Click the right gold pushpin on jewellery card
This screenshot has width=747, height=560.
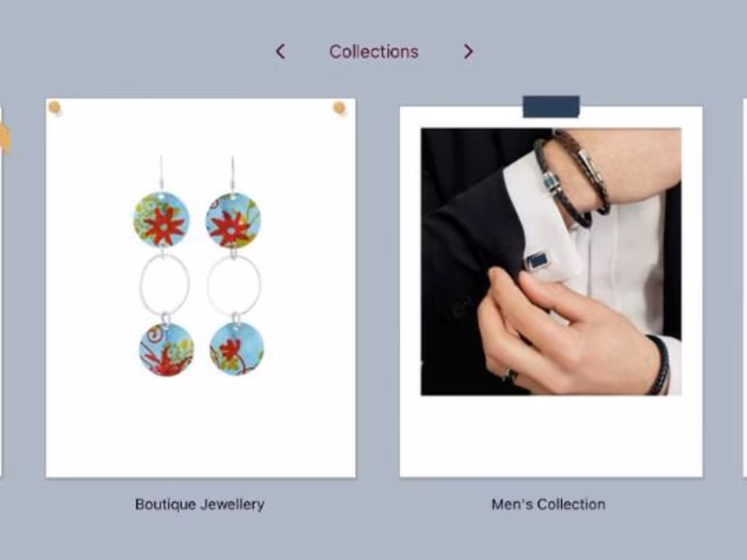(339, 108)
